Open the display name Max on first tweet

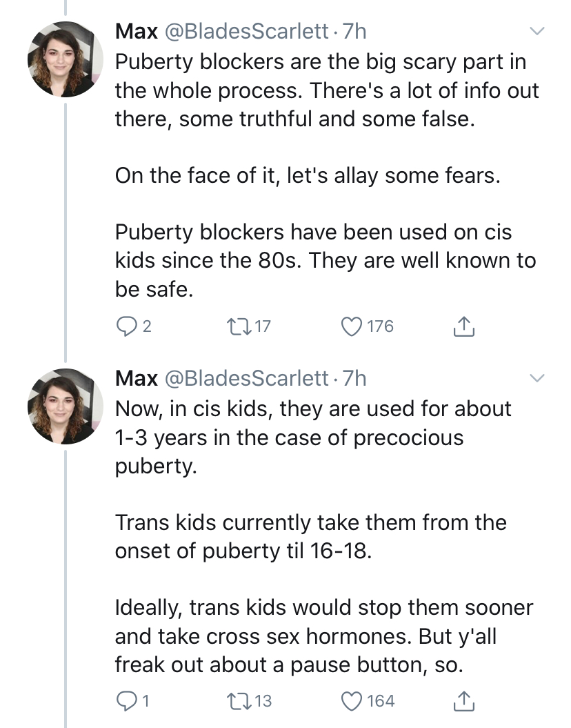click(x=137, y=31)
